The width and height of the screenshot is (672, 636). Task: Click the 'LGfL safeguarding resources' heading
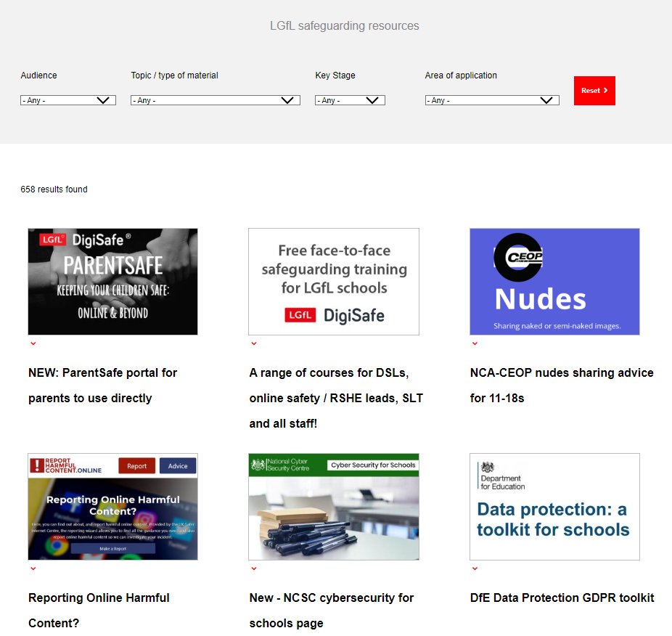(x=344, y=25)
